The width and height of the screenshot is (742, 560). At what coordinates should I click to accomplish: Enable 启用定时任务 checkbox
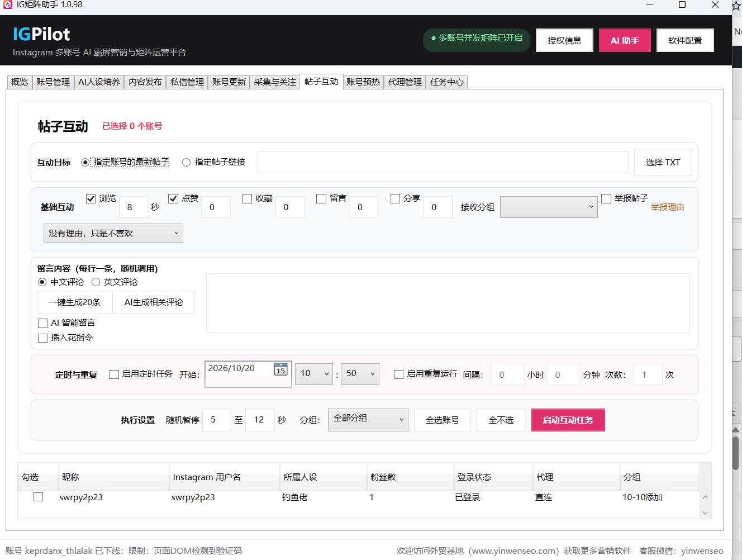[x=114, y=374]
